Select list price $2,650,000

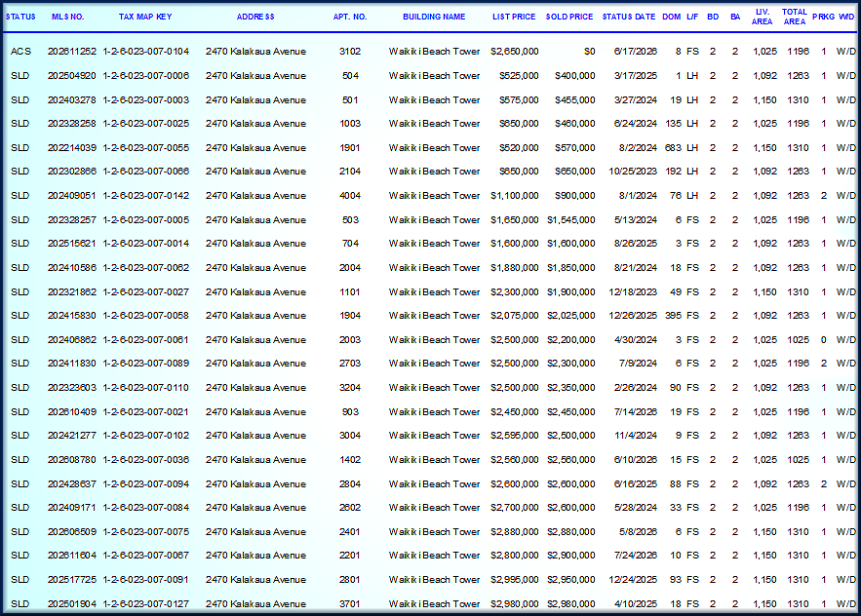(x=515, y=52)
